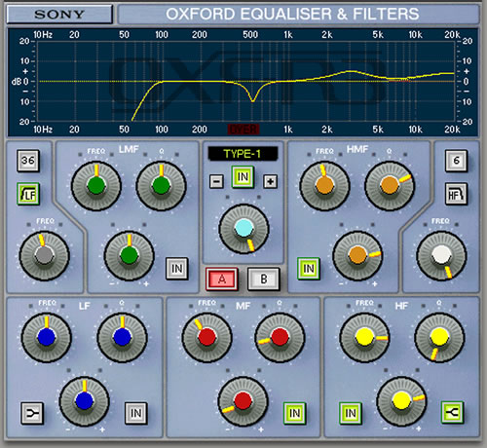Disable the HF band IN button
The height and width of the screenshot is (448, 487).
point(351,413)
